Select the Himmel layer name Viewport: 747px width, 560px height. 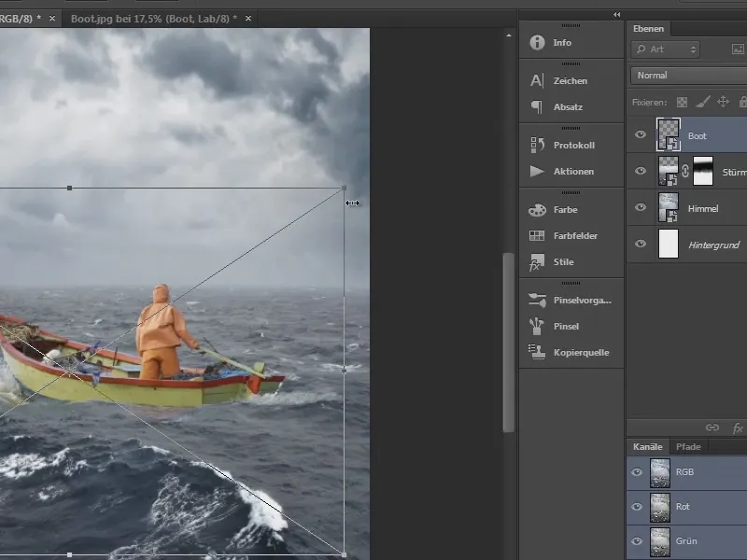point(703,208)
